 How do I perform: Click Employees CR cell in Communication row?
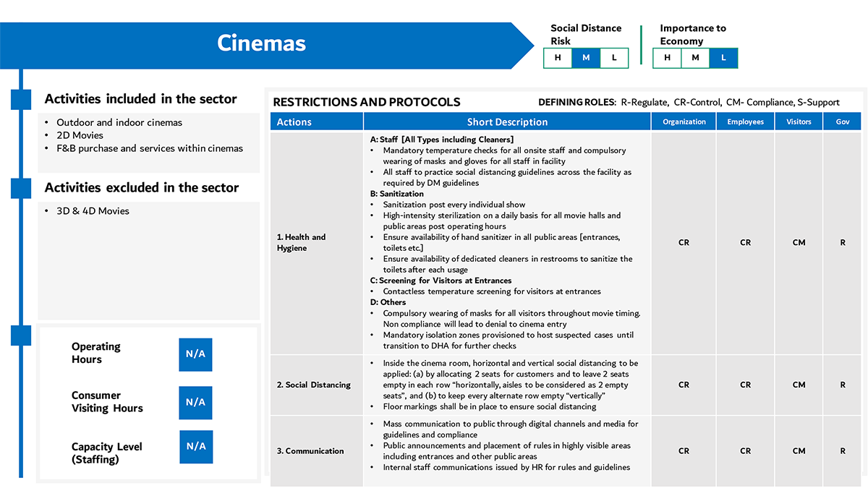745,450
